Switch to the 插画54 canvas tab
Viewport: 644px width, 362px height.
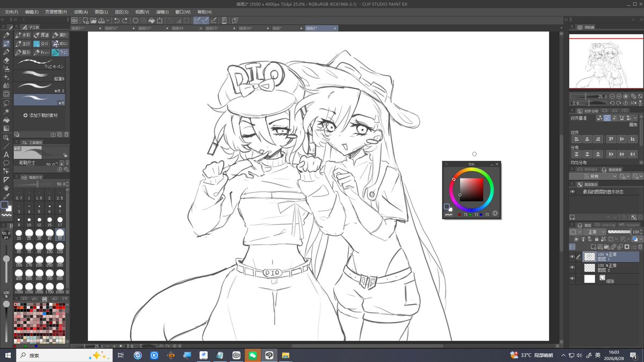186,28
